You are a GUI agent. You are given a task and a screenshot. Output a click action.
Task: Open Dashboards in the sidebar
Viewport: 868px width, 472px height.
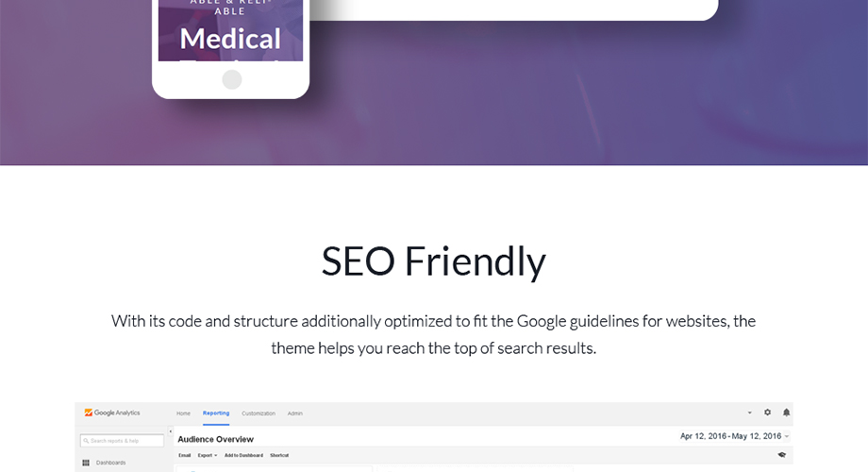110,463
